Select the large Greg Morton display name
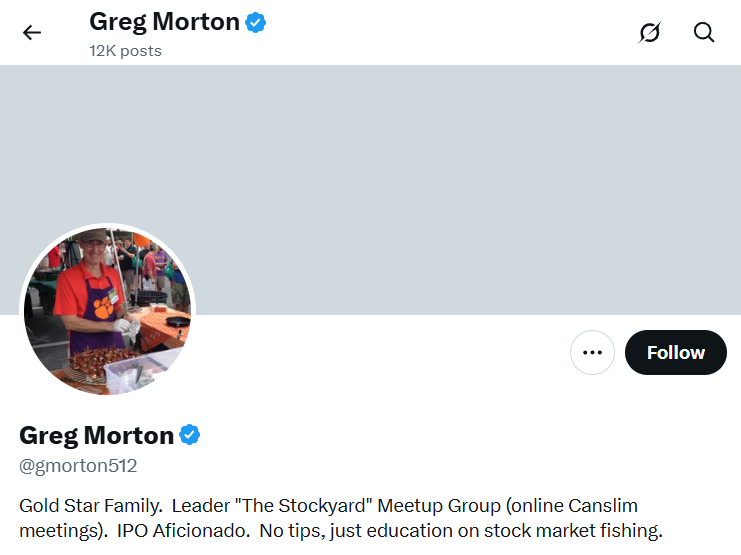Viewport: 741px width, 555px height. (96, 435)
